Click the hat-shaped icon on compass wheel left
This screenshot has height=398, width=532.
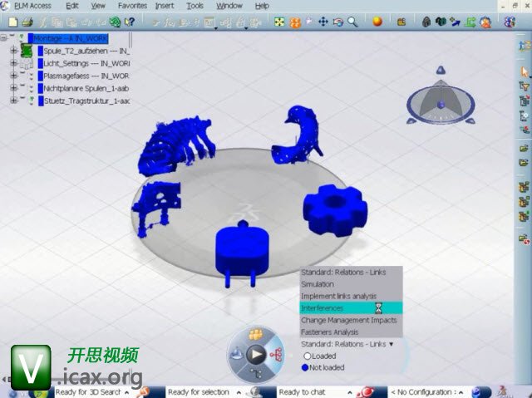point(236,355)
